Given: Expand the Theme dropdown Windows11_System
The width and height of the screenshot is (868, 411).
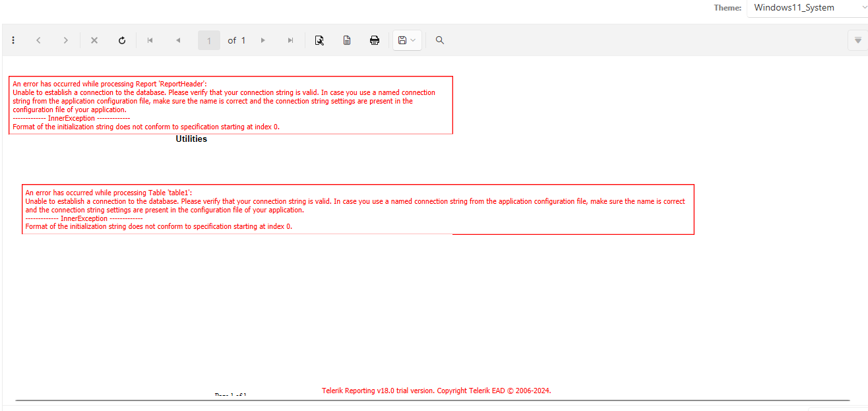Looking at the screenshot, I should [806, 8].
